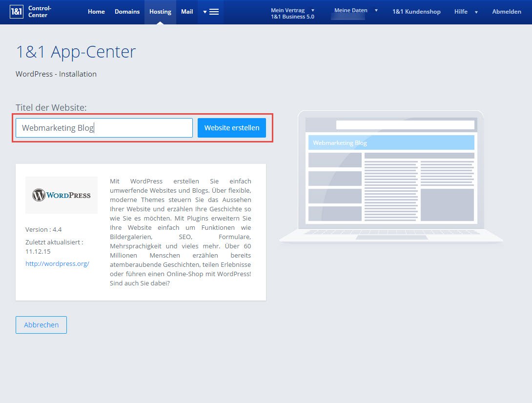Click the Control-Center label in header
532x403 pixels.
[x=40, y=12]
